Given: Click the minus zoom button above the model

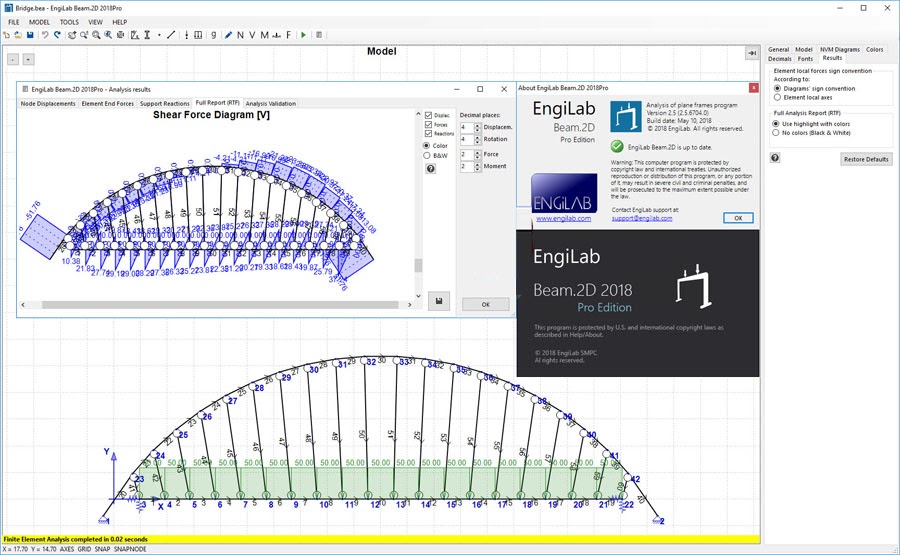Looking at the screenshot, I should 13,59.
